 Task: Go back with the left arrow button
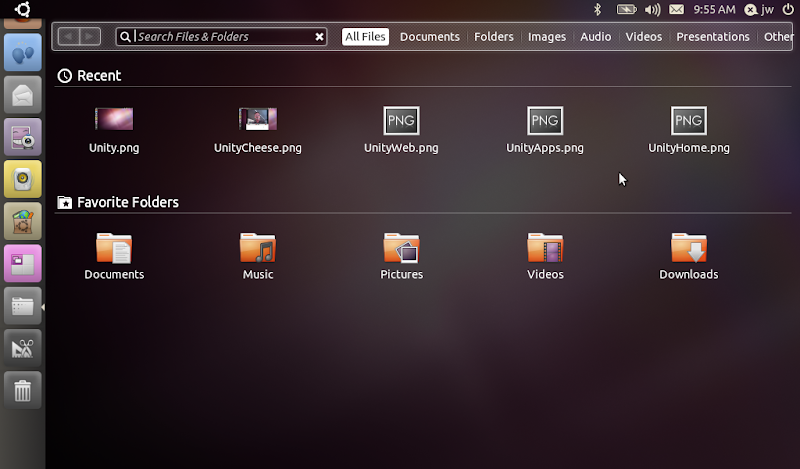coord(68,36)
